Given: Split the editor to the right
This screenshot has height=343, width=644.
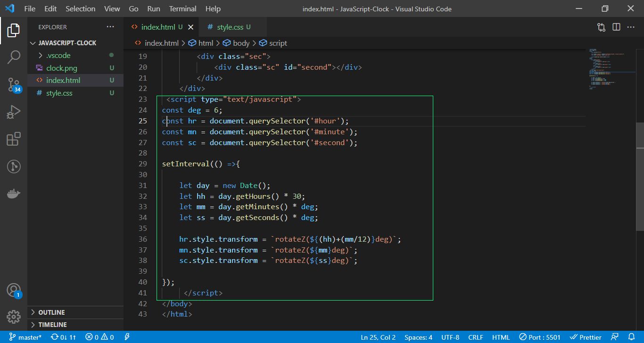Looking at the screenshot, I should coord(616,27).
